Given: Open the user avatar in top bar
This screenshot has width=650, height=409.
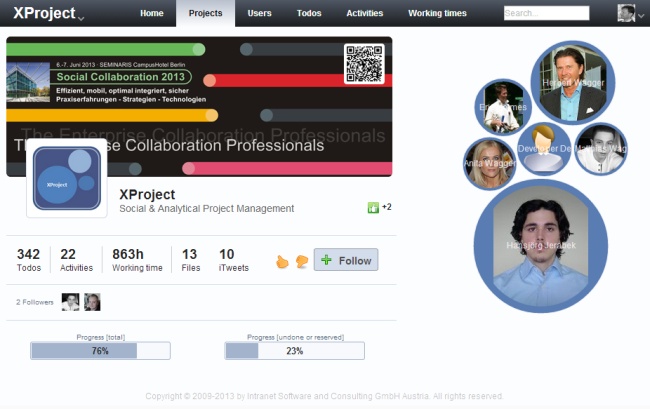Looking at the screenshot, I should click(626, 13).
